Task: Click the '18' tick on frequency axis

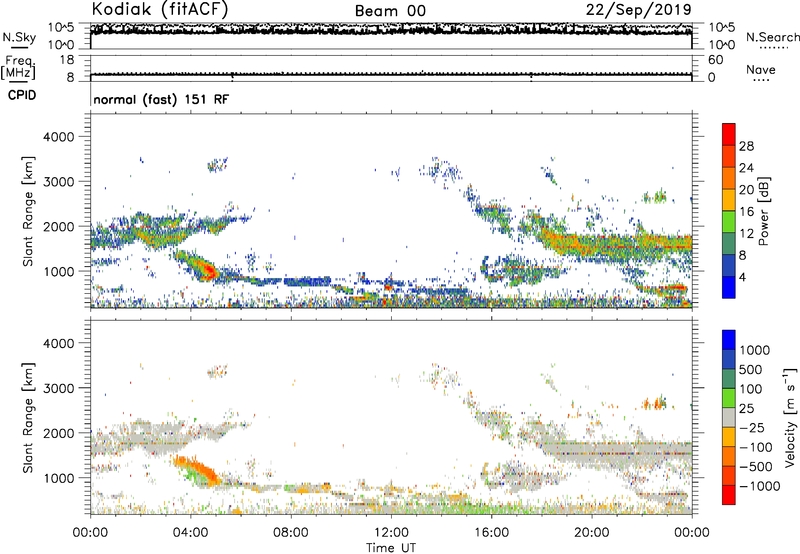Action: [x=67, y=60]
